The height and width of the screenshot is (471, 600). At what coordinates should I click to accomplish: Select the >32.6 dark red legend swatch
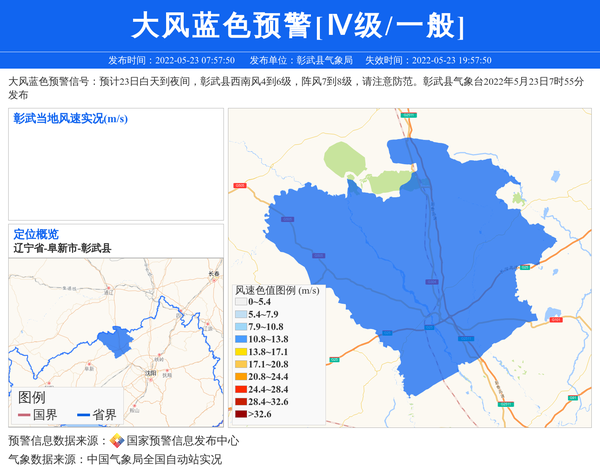(240, 413)
